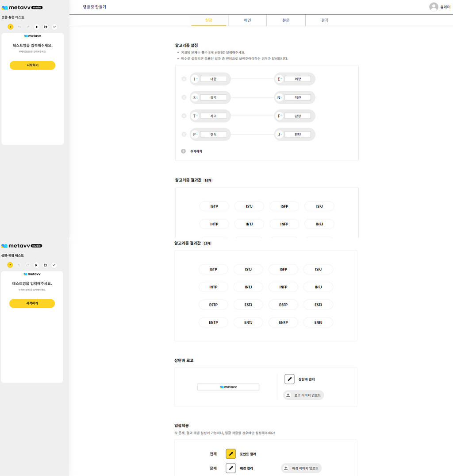Click the yellow help icon in the lower sidebar copy

pyautogui.click(x=10, y=265)
